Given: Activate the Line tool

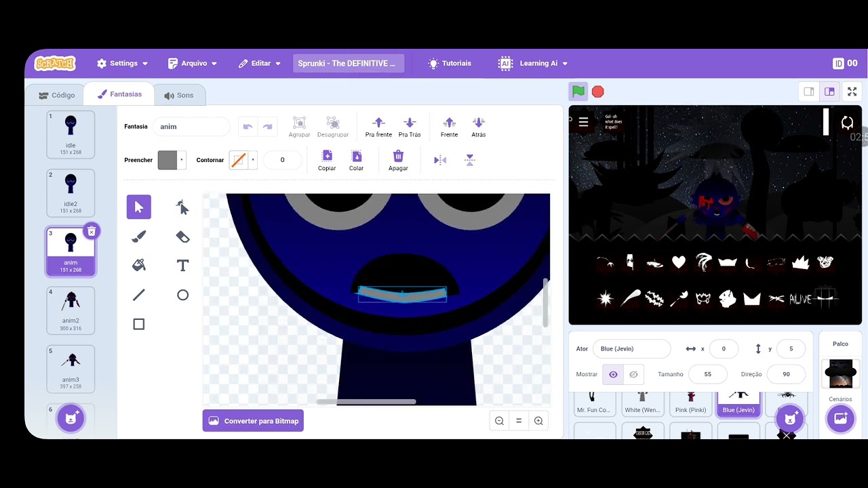Looking at the screenshot, I should pos(138,295).
